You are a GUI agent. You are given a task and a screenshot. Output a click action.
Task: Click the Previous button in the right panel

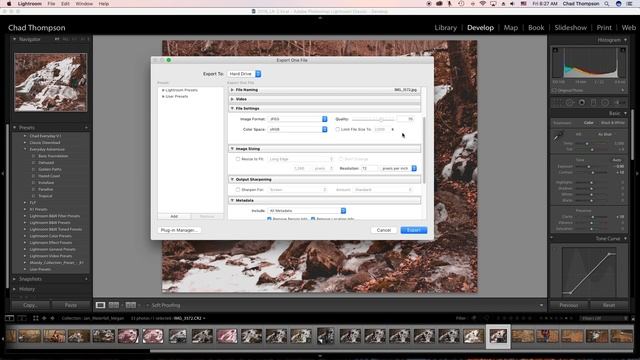point(568,305)
